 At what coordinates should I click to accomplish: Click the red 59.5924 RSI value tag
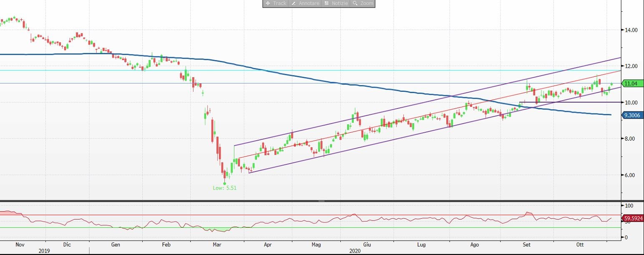pos(633,218)
